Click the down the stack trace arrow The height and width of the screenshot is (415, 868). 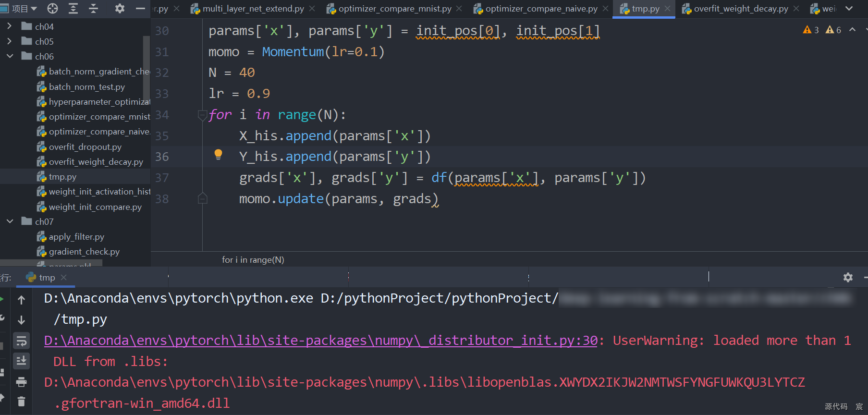(21, 320)
